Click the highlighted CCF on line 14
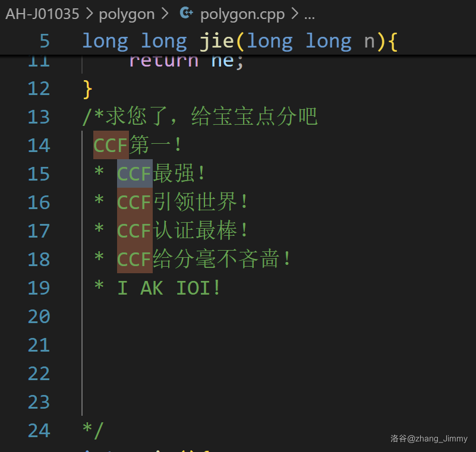476x452 pixels. click(111, 146)
